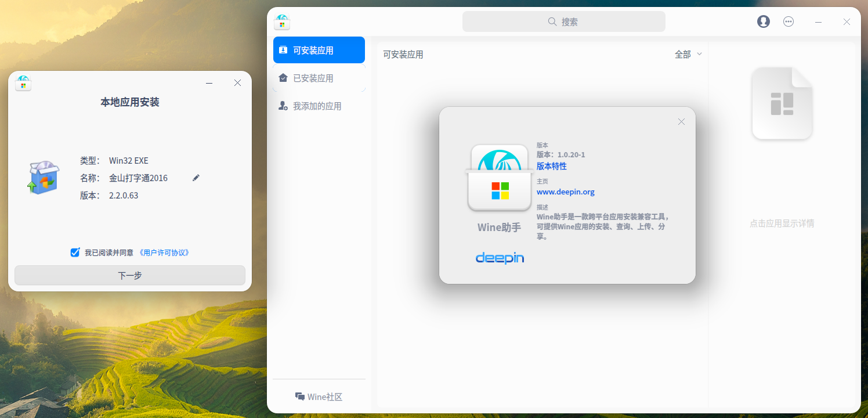Minimize the 本地应用安装 window
The image size is (868, 418).
click(x=209, y=83)
